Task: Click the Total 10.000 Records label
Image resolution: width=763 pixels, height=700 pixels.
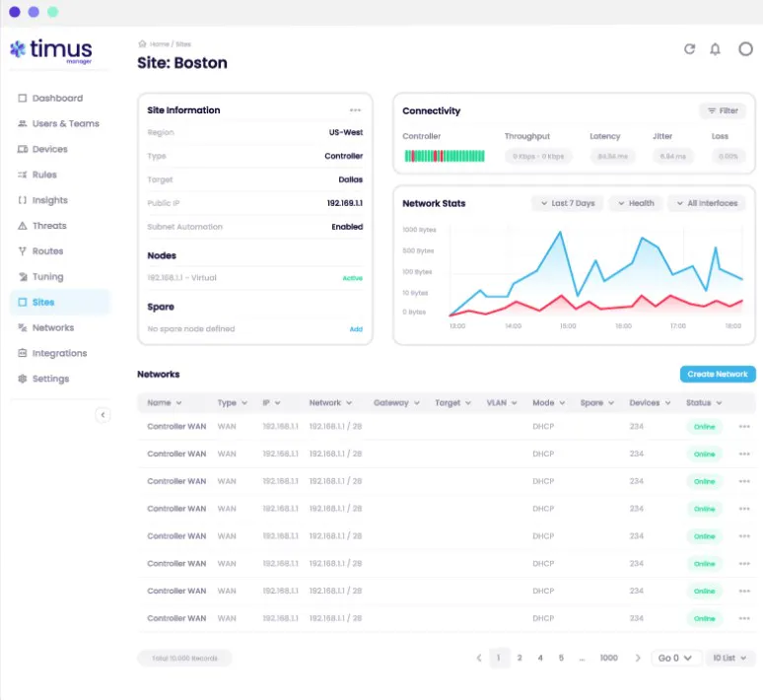Action: (184, 659)
